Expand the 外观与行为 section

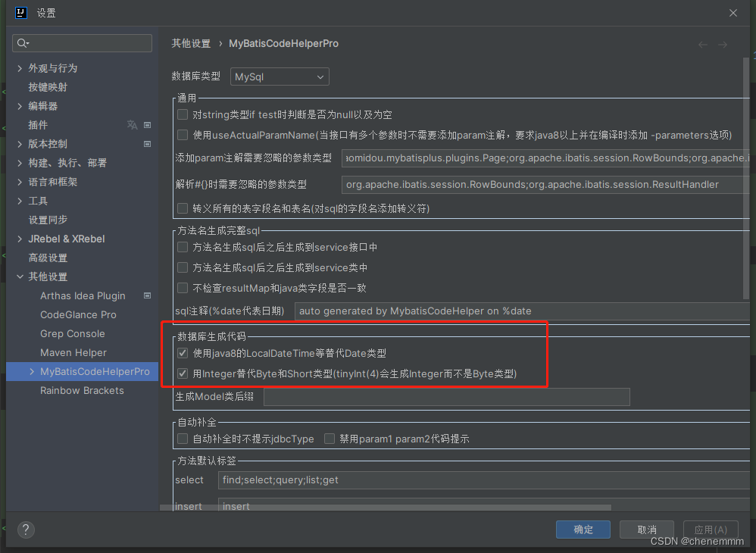(18, 67)
